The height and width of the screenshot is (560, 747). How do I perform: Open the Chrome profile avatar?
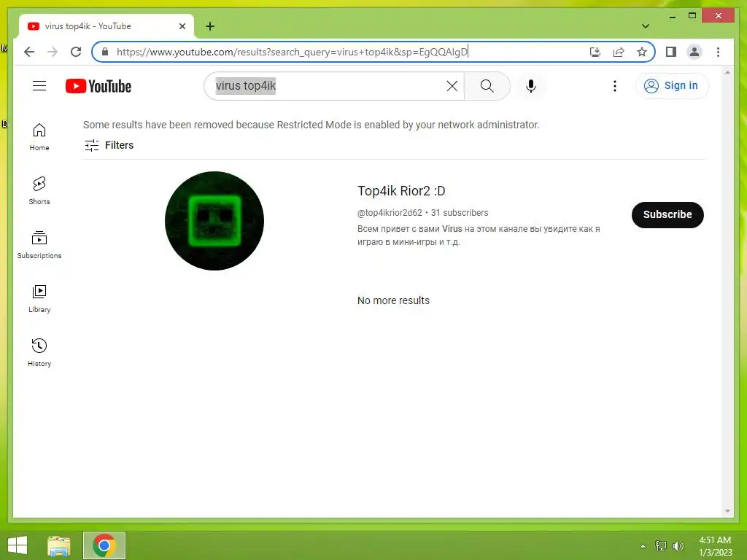694,52
